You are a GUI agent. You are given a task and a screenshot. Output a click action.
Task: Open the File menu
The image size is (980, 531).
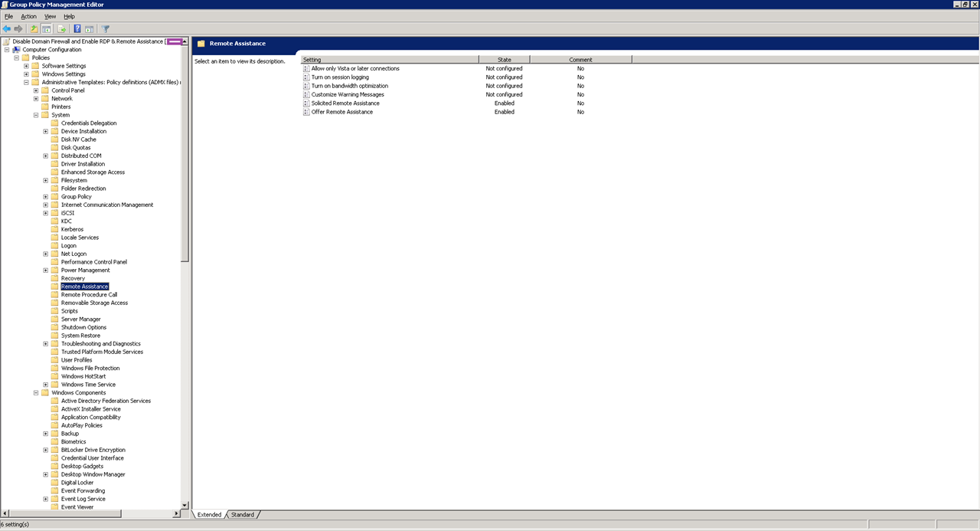pyautogui.click(x=9, y=16)
